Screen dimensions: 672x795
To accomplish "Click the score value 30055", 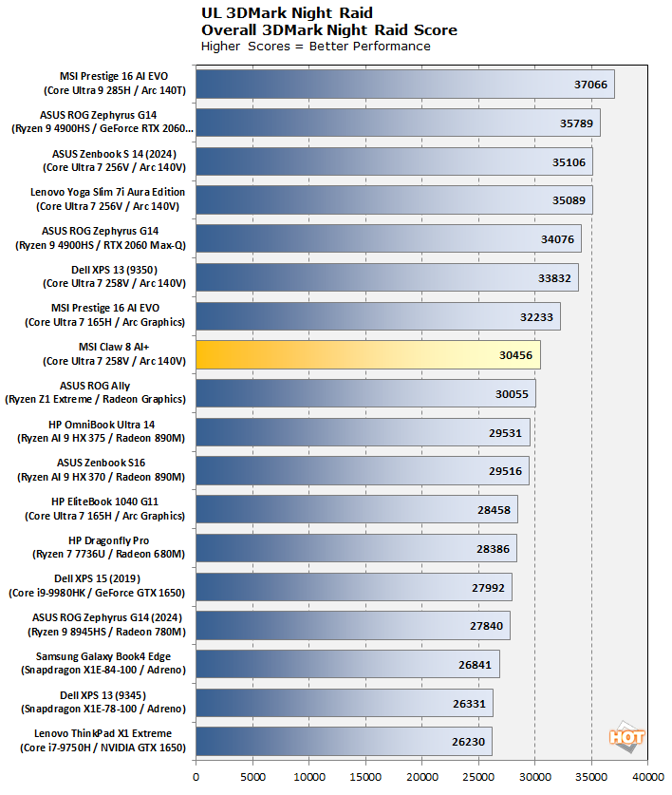I will pyautogui.click(x=512, y=394).
